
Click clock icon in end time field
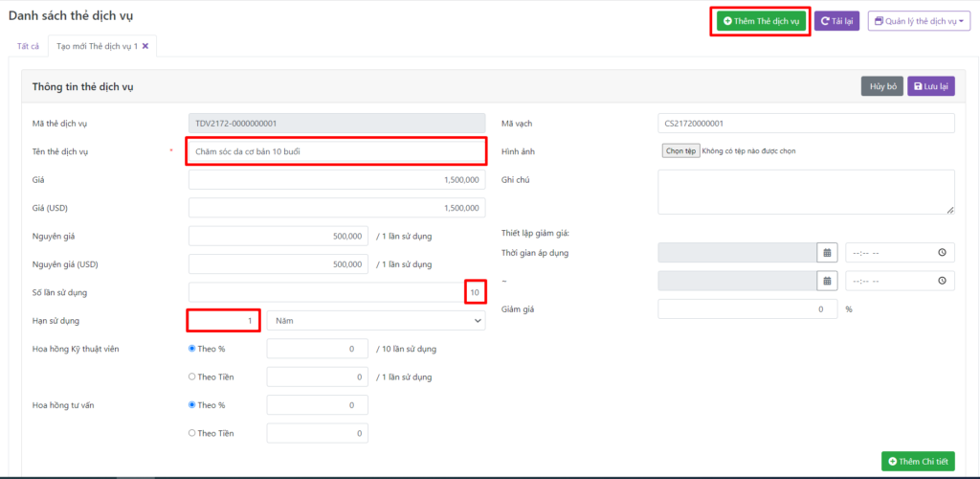pos(942,281)
